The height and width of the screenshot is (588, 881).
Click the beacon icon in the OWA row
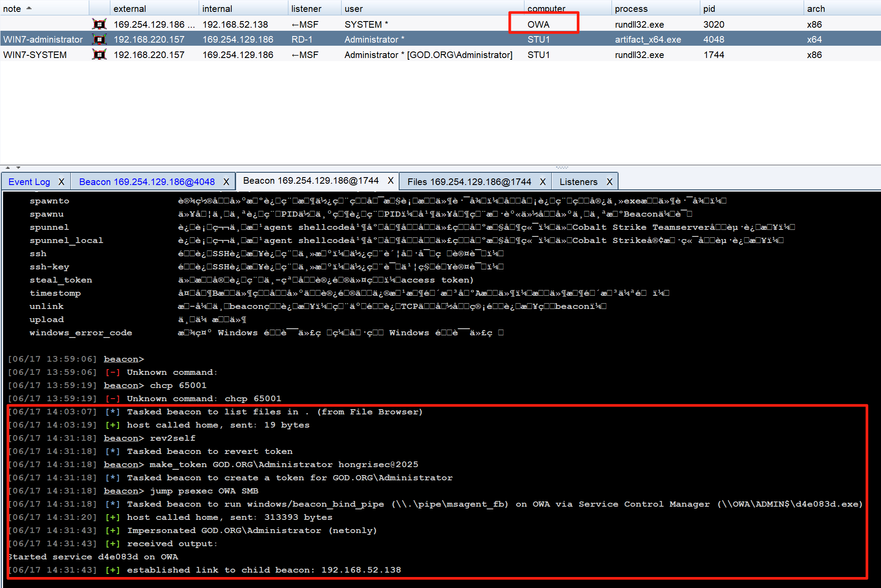coord(99,24)
